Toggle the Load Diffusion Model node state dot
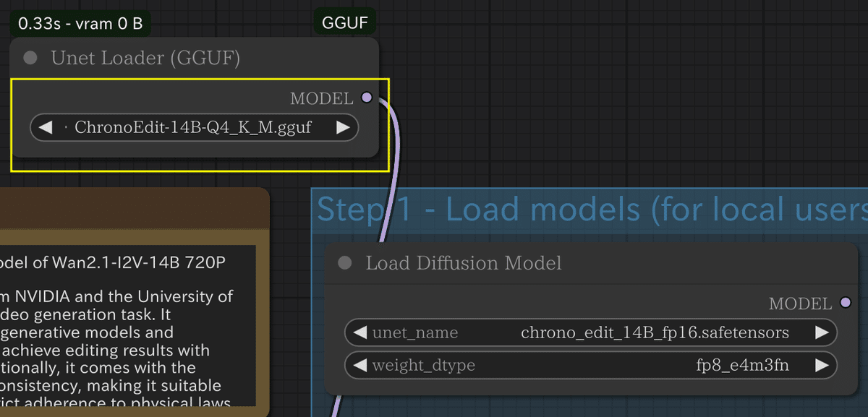 (343, 263)
